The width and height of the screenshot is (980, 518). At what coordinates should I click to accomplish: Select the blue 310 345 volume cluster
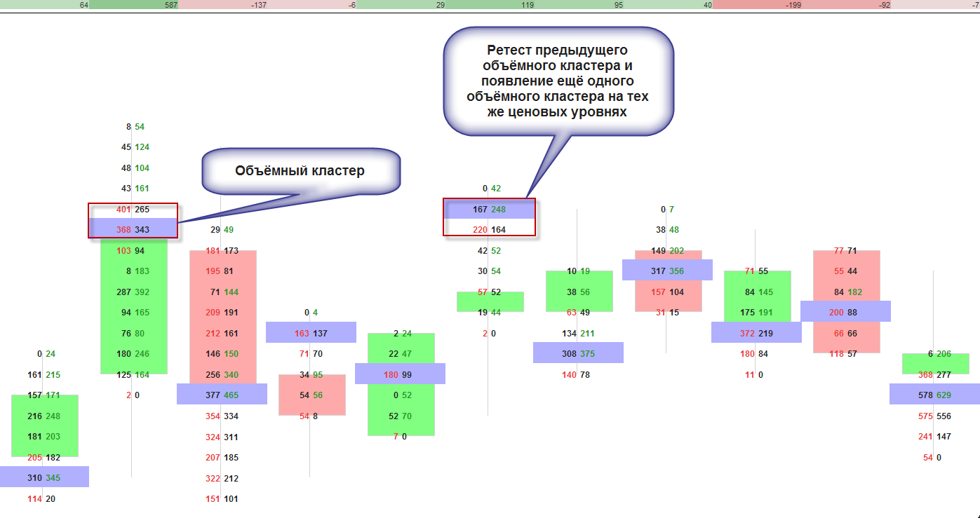(43, 477)
